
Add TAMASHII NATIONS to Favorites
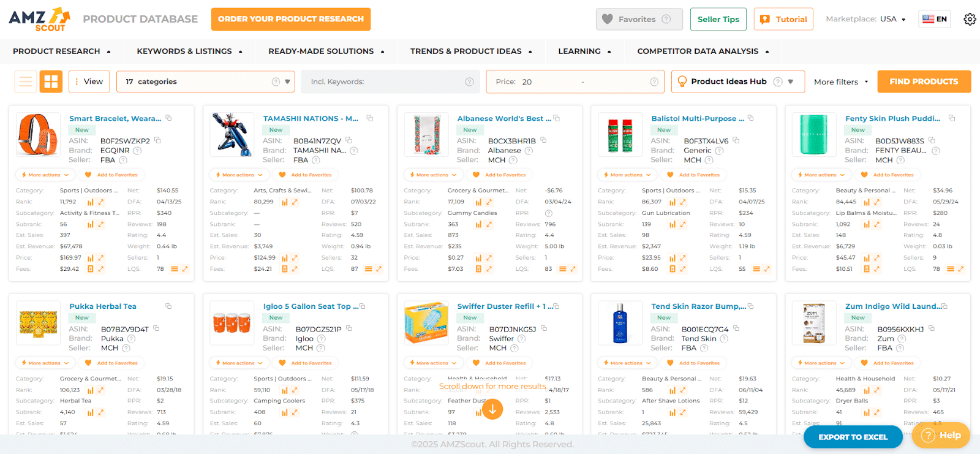[305, 175]
